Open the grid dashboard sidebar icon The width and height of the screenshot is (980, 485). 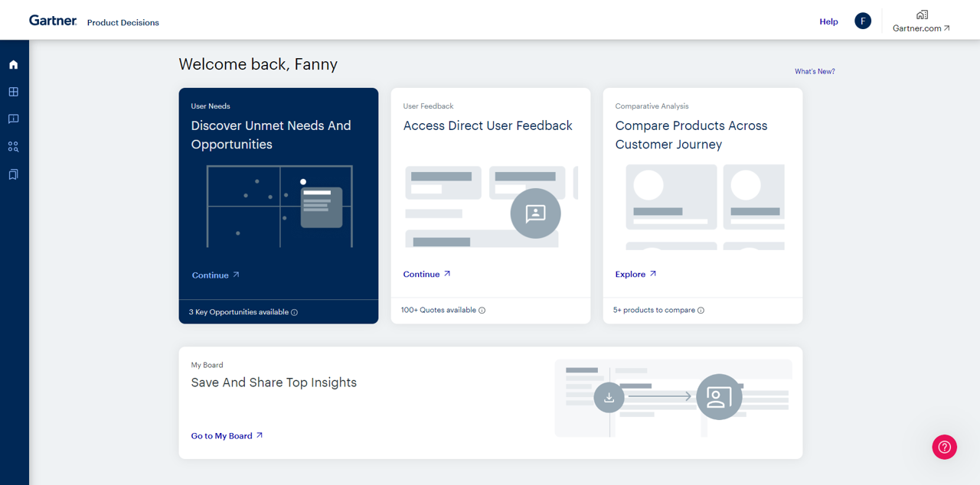(13, 92)
